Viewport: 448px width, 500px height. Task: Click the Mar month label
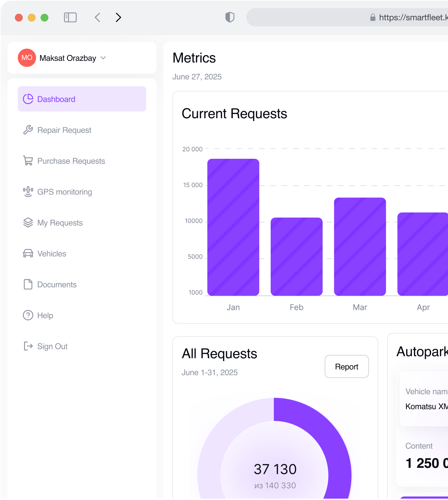click(360, 307)
